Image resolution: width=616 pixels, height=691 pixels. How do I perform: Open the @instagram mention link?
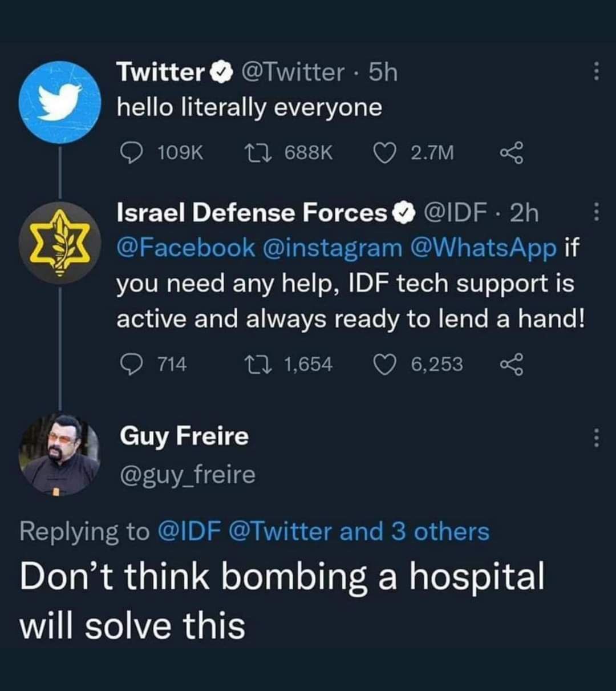pos(332,247)
